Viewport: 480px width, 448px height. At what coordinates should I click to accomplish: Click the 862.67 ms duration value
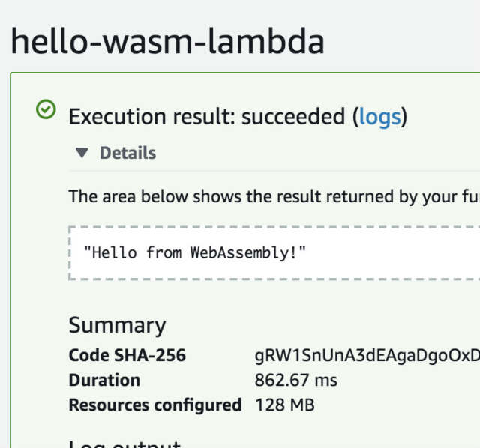(295, 380)
